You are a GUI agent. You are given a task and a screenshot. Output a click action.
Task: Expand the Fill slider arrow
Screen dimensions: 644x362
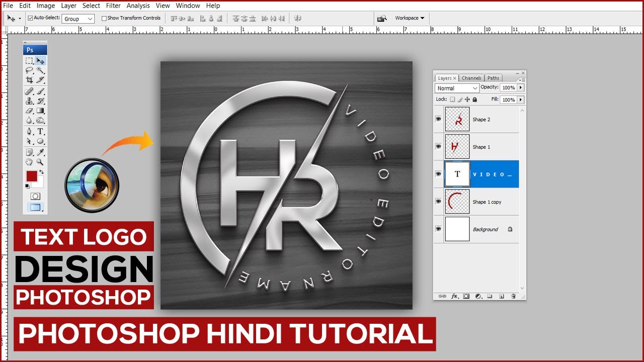pyautogui.click(x=521, y=100)
